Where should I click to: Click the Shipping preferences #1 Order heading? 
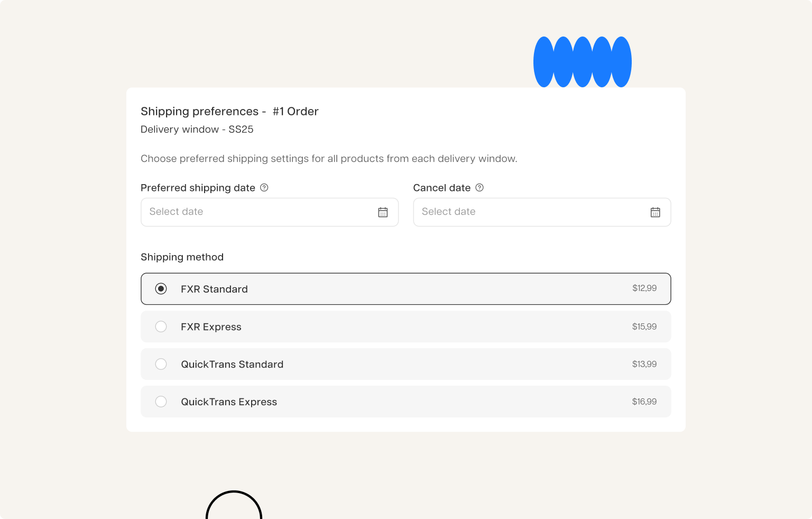(229, 112)
